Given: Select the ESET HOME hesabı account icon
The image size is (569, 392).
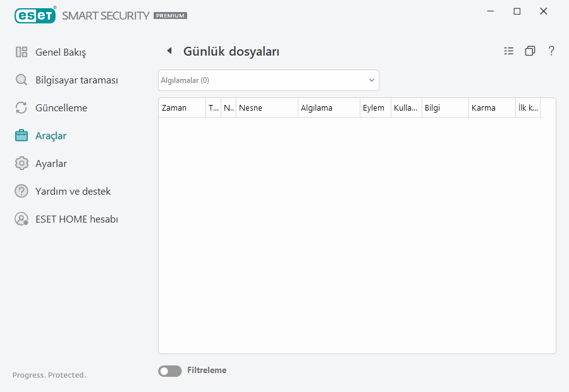Looking at the screenshot, I should click(21, 219).
